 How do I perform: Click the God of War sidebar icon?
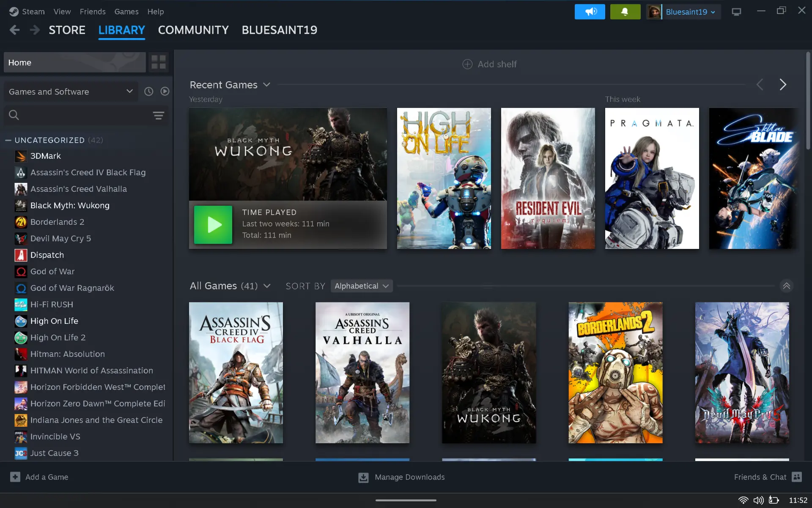click(x=21, y=272)
